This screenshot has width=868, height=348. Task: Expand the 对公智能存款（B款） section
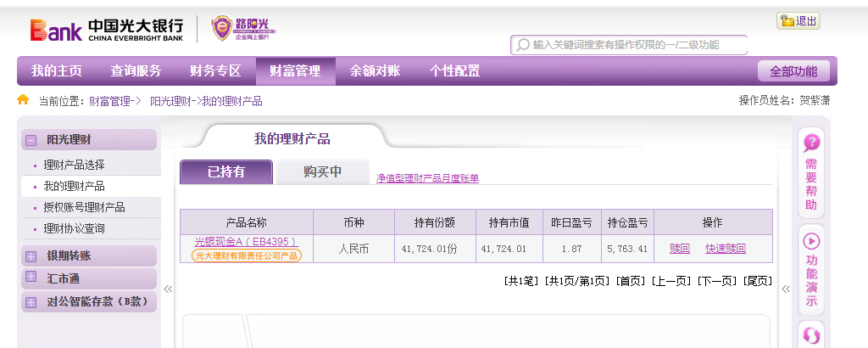coord(31,302)
